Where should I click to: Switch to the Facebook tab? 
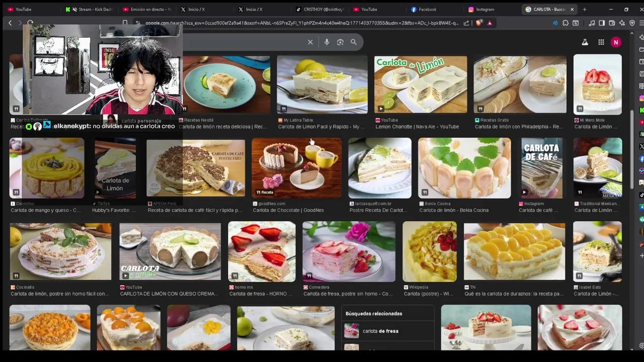point(435,9)
